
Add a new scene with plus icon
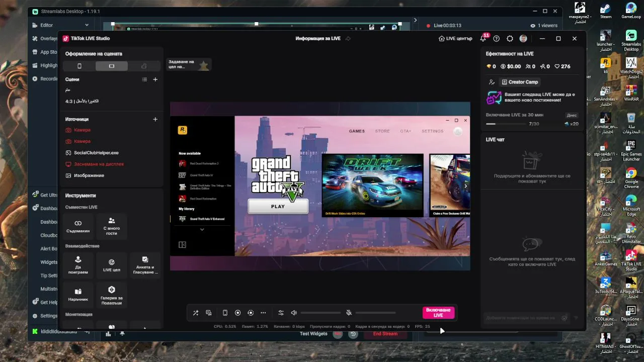(155, 79)
